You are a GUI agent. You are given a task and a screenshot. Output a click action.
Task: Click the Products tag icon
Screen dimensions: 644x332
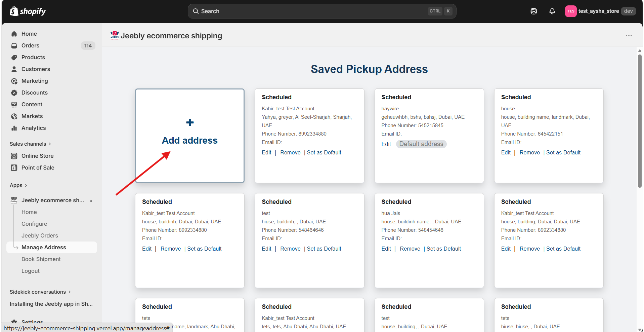(14, 57)
